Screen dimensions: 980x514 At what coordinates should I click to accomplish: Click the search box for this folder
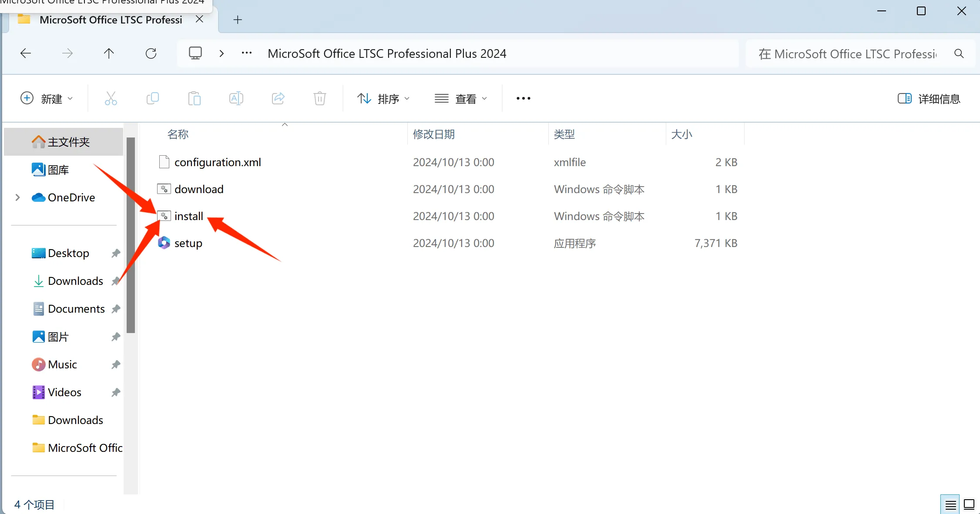click(849, 54)
